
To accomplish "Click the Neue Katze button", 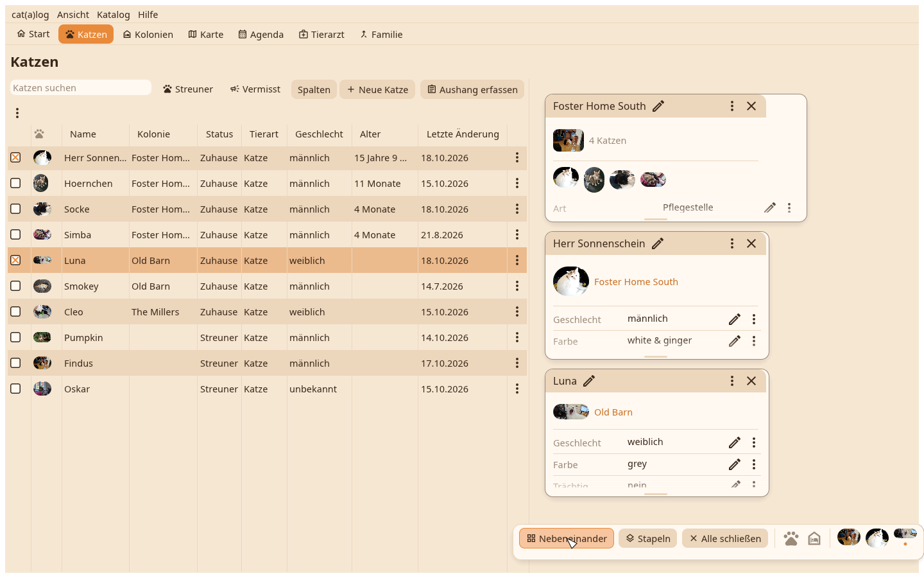I will click(378, 89).
